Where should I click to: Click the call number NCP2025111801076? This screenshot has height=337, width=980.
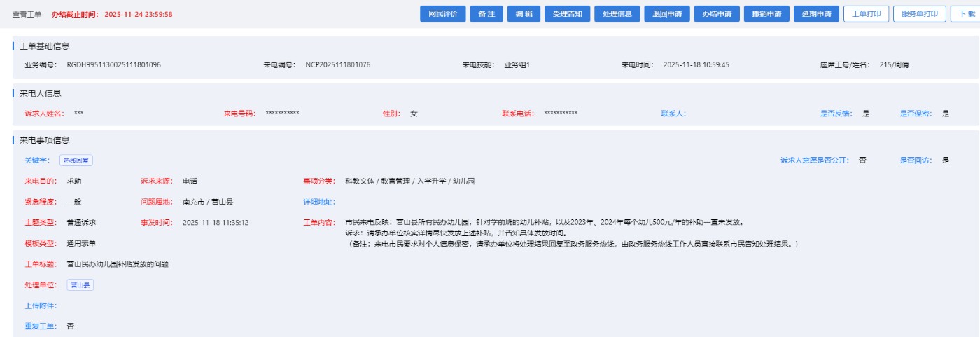pos(338,65)
